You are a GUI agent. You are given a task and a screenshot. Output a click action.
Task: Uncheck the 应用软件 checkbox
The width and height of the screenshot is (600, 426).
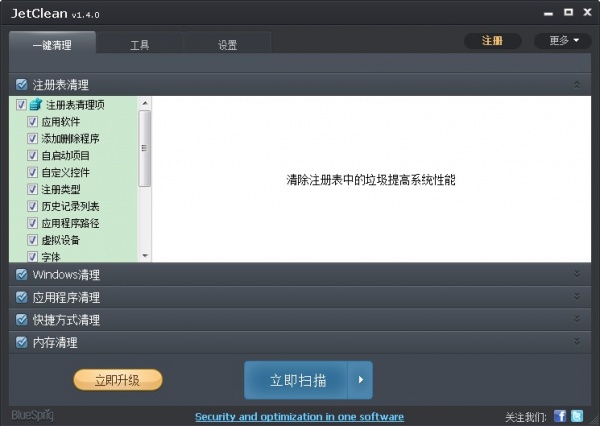click(33, 121)
